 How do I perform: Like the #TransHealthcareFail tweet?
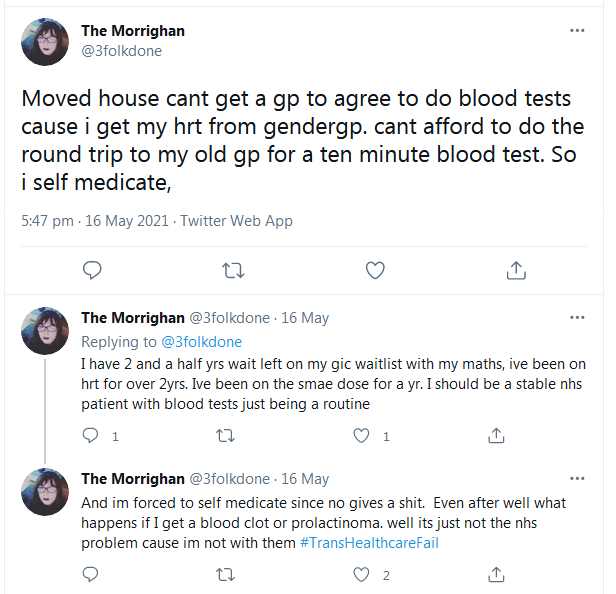[361, 574]
